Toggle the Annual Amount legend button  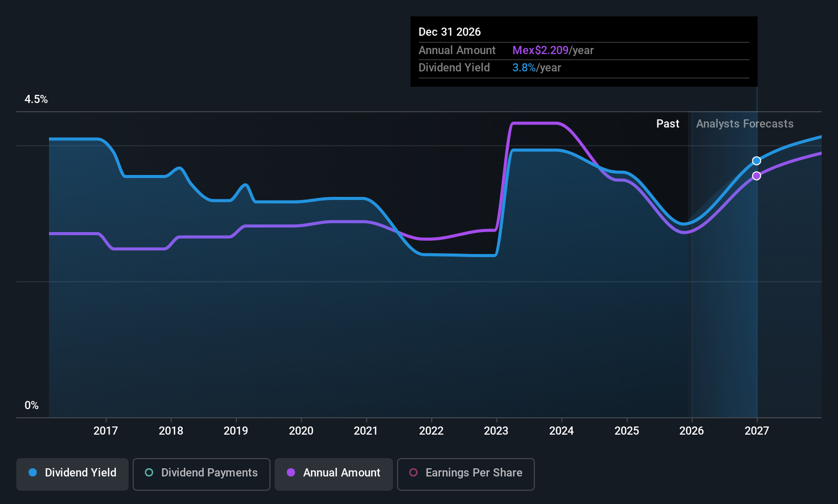point(334,474)
